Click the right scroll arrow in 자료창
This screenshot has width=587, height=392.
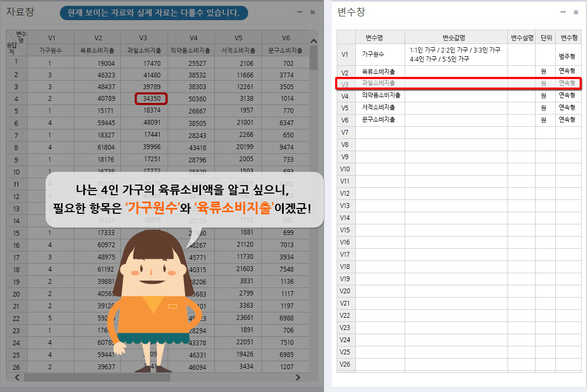click(298, 377)
